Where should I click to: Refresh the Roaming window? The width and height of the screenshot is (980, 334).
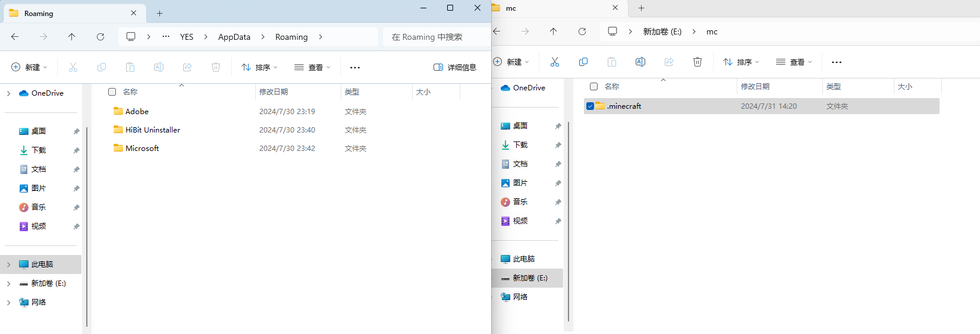coord(100,37)
